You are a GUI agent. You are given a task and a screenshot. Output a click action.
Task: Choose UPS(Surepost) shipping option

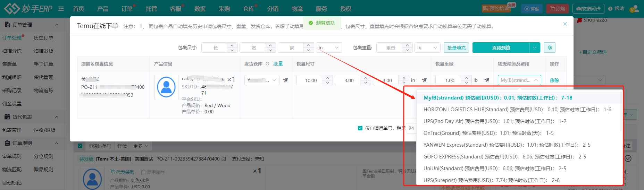519,180
